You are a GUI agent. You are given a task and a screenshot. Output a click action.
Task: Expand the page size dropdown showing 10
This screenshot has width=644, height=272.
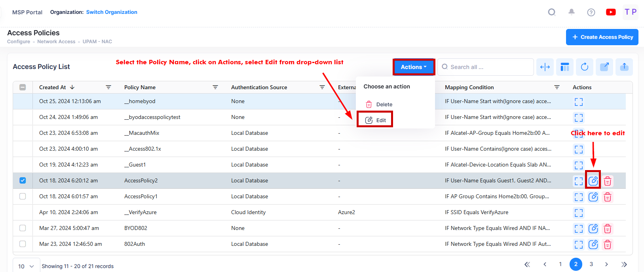(x=26, y=266)
